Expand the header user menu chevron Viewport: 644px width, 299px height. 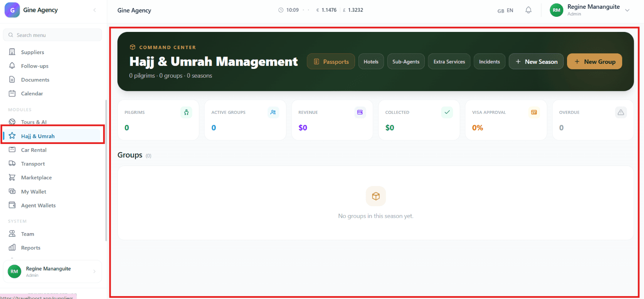(627, 10)
